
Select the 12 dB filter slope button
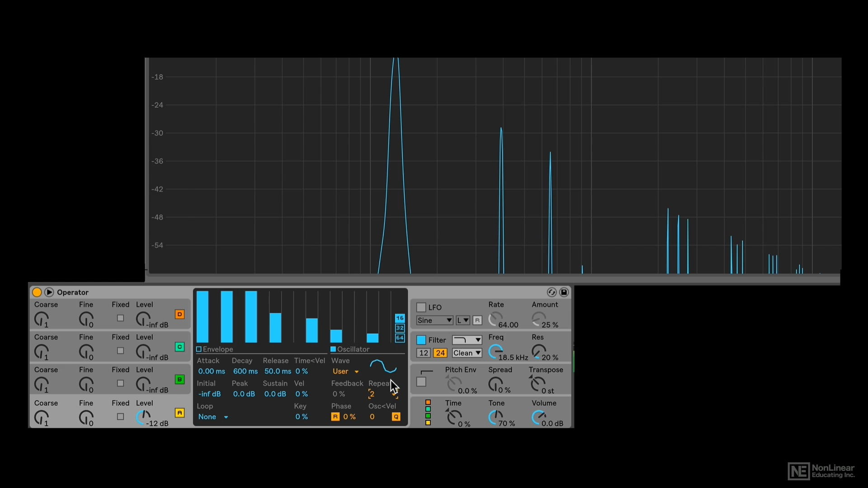coord(424,353)
